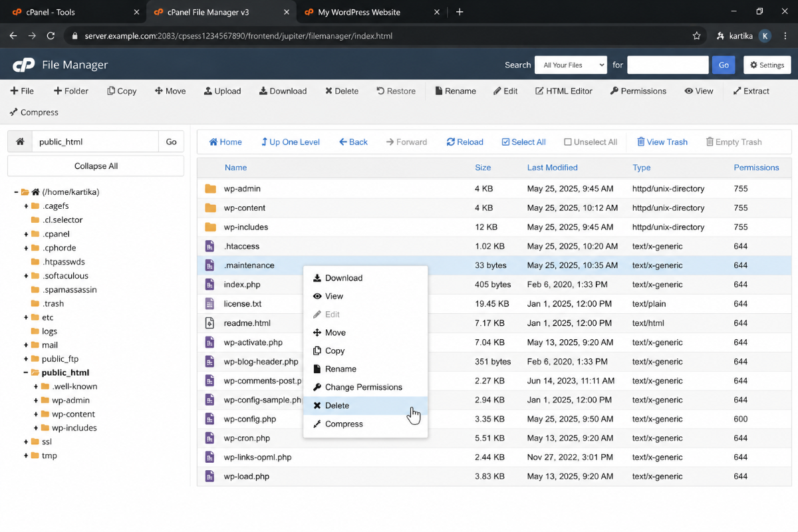Open the All Your Files search dropdown
This screenshot has width=798, height=532.
coord(571,65)
